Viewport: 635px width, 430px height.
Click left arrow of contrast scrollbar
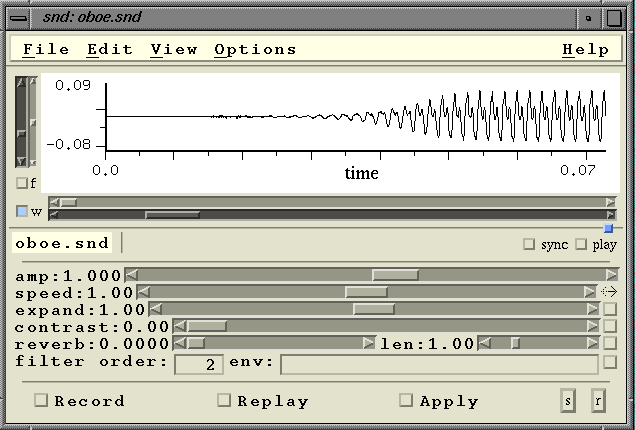pyautogui.click(x=179, y=326)
